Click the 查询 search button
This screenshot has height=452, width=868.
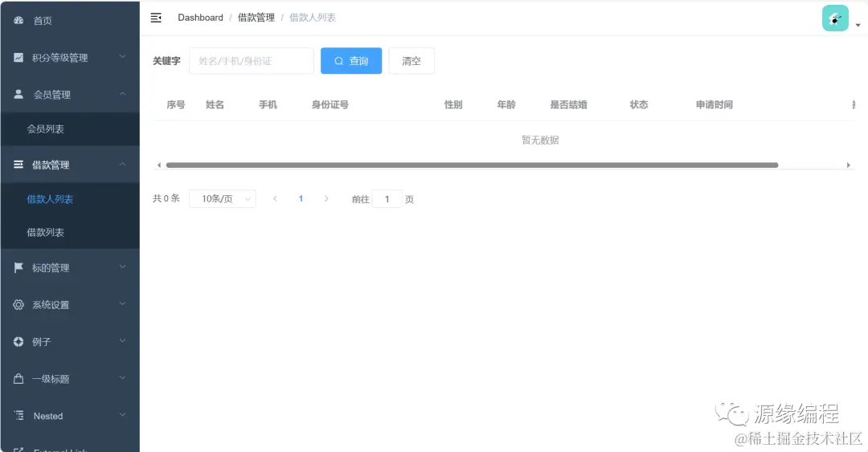coord(351,61)
